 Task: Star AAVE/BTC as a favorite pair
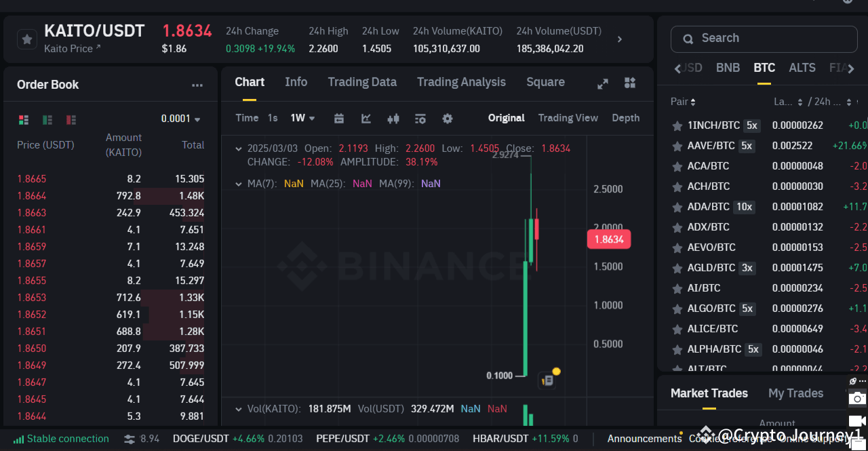pyautogui.click(x=677, y=145)
